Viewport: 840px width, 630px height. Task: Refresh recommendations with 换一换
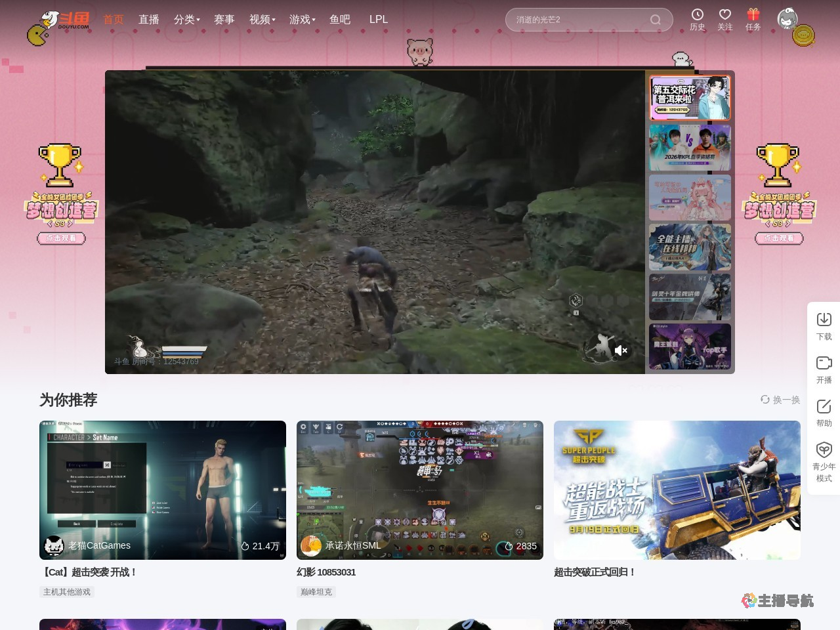tap(780, 400)
